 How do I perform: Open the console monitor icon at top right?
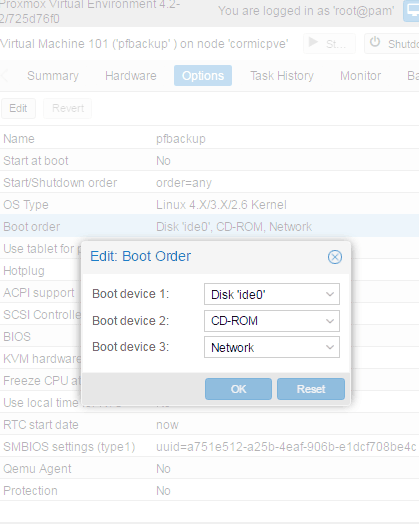(411, 10)
